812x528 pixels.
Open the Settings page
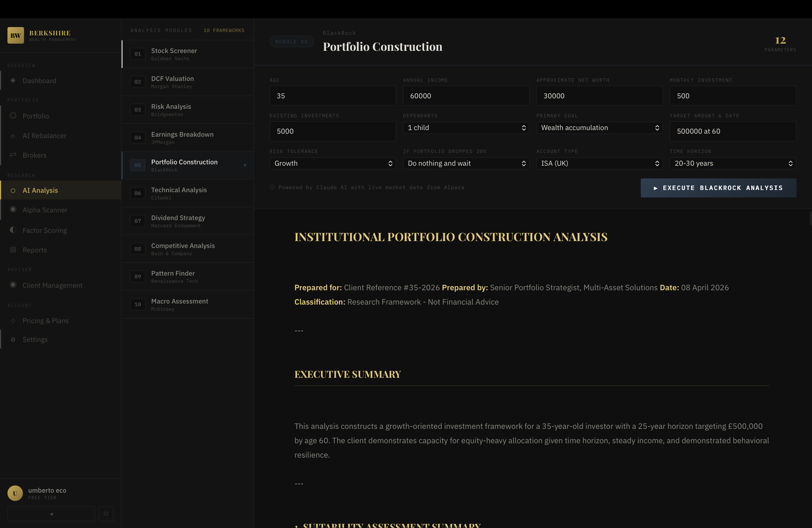pyautogui.click(x=35, y=339)
